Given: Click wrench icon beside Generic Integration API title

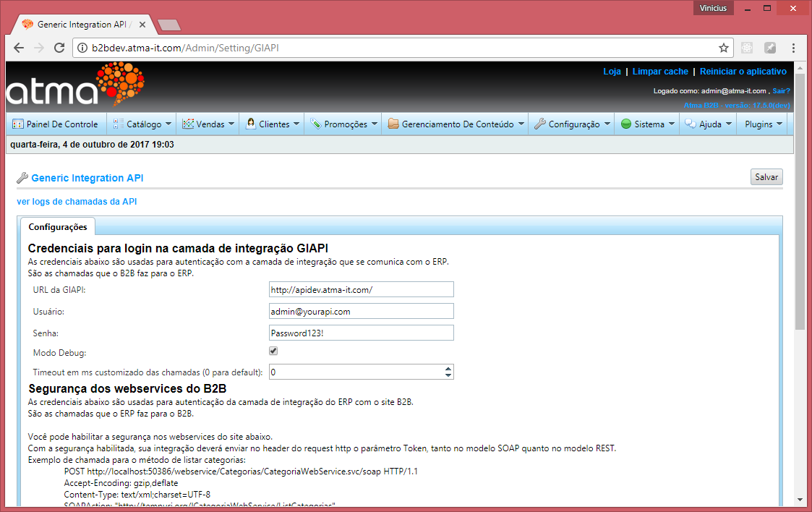Looking at the screenshot, I should 22,178.
